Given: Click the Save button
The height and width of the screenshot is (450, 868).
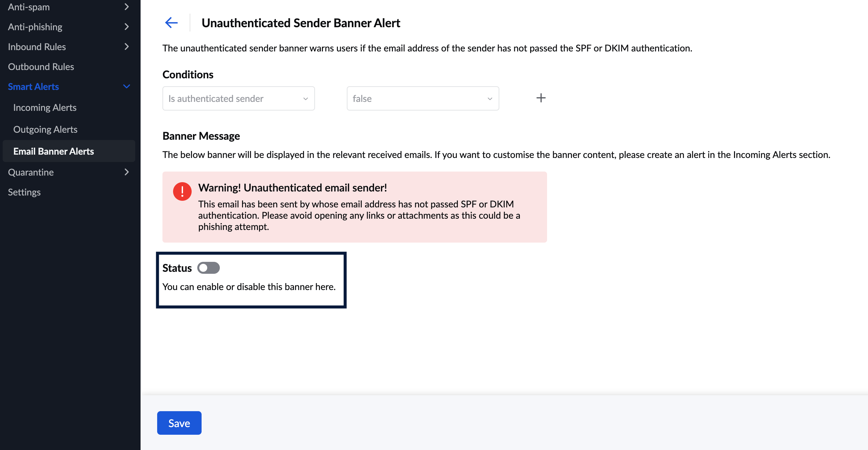Looking at the screenshot, I should click(179, 423).
